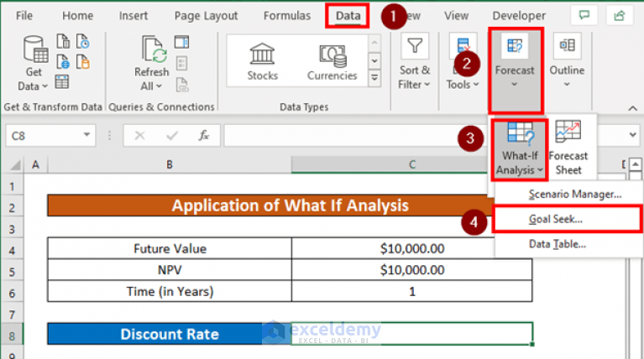This screenshot has height=359, width=644.
Task: Open the Outline group dropdown
Action: [568, 61]
